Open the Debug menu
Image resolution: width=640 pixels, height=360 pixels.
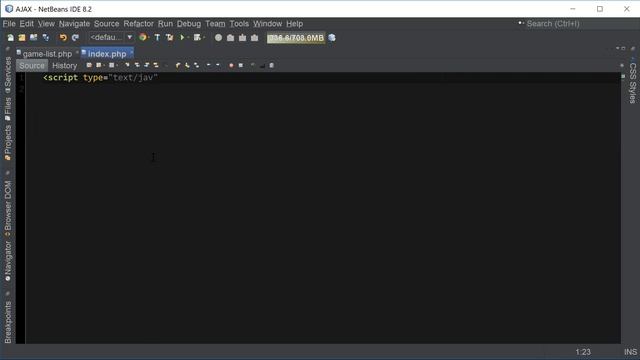coord(189,24)
